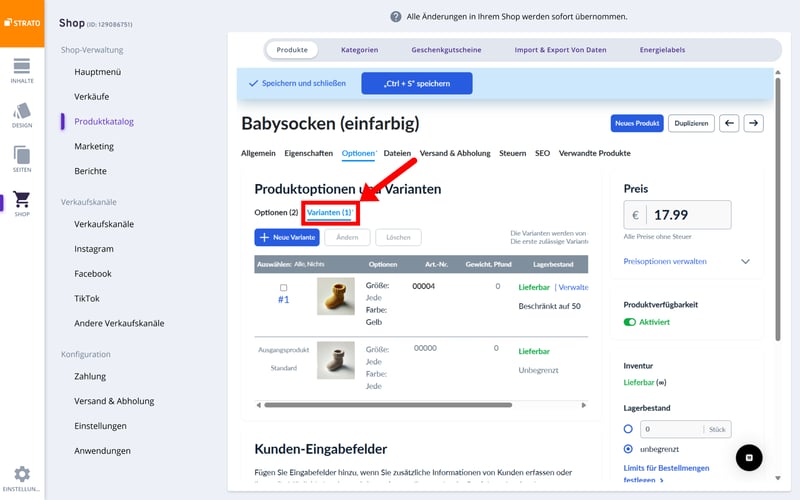The image size is (800, 500).
Task: Open the Design sidebar icon
Action: pos(22,115)
